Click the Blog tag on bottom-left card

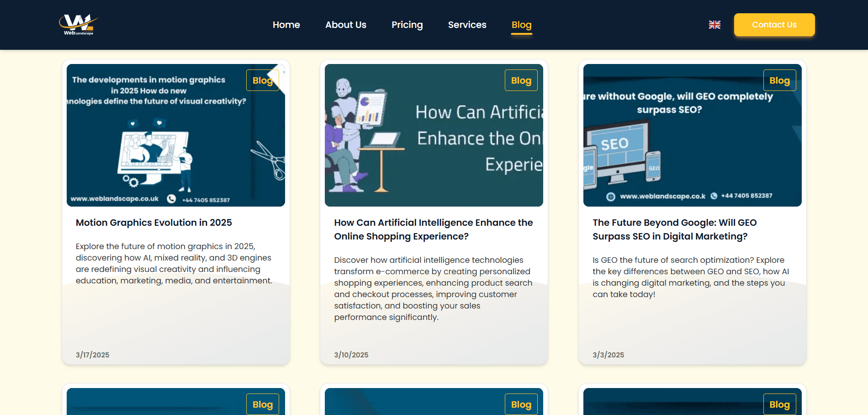coord(262,404)
